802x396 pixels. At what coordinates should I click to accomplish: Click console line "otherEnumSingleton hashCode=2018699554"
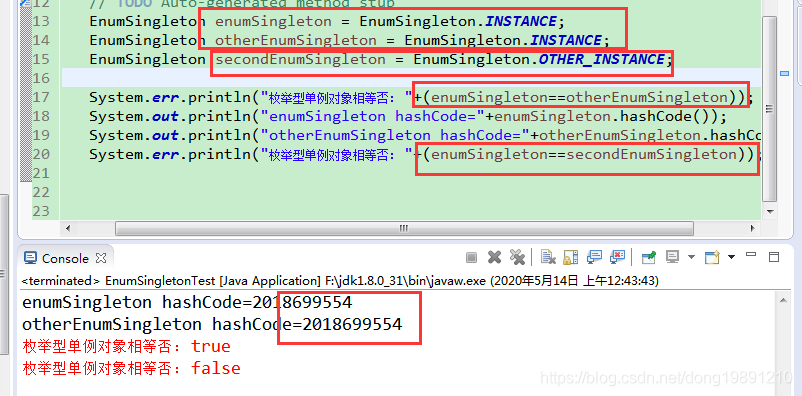(x=212, y=324)
